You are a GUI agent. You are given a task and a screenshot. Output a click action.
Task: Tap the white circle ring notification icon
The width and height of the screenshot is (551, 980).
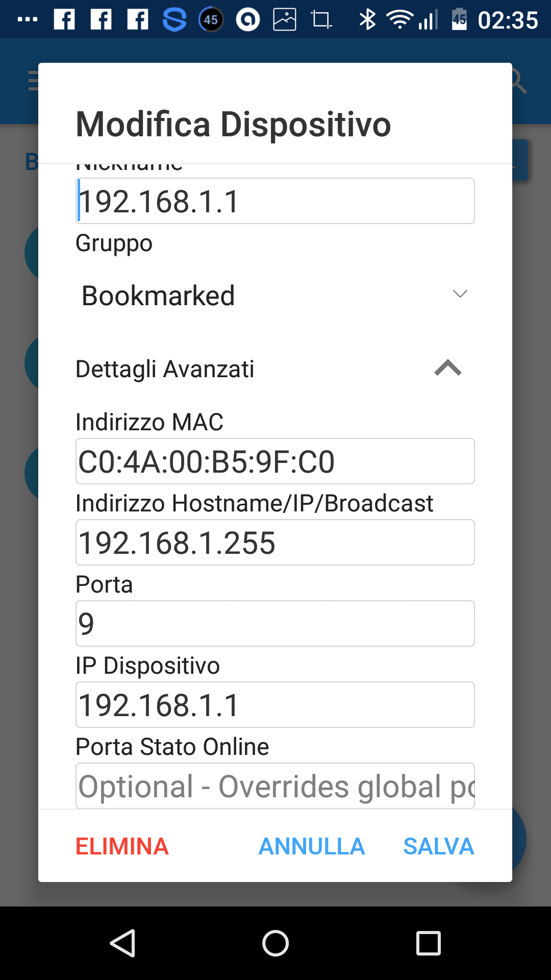click(x=248, y=20)
